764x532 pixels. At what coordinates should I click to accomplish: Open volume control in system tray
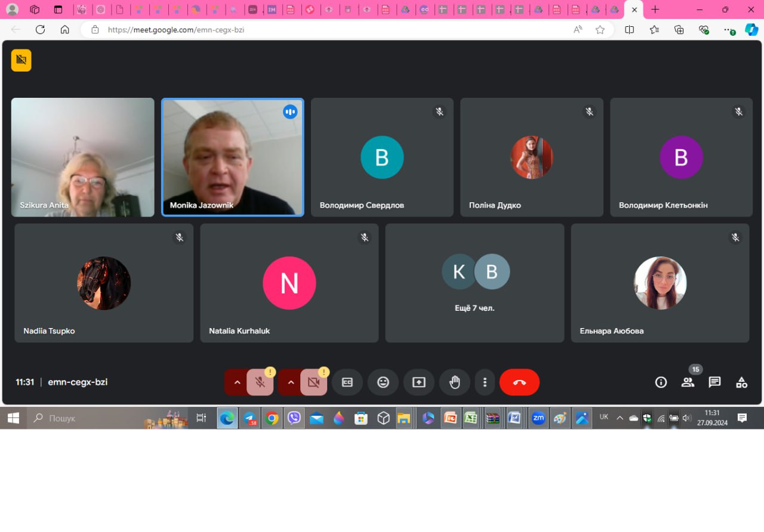click(687, 418)
